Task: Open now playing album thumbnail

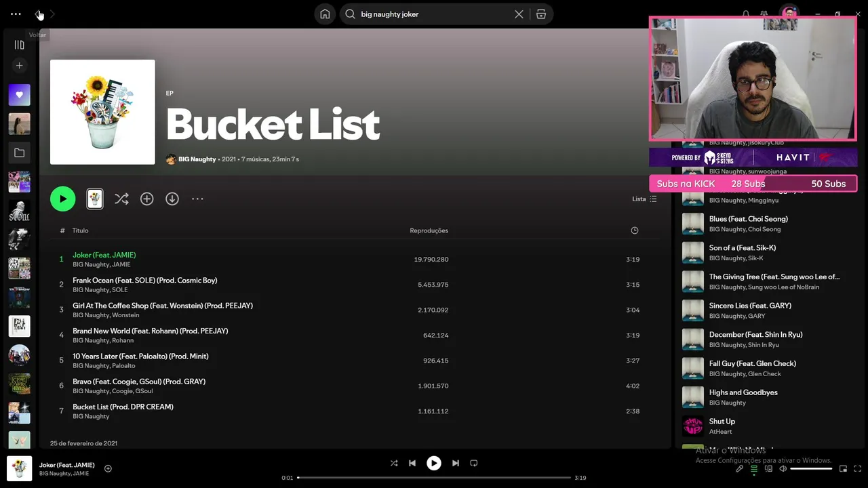Action: [x=19, y=468]
